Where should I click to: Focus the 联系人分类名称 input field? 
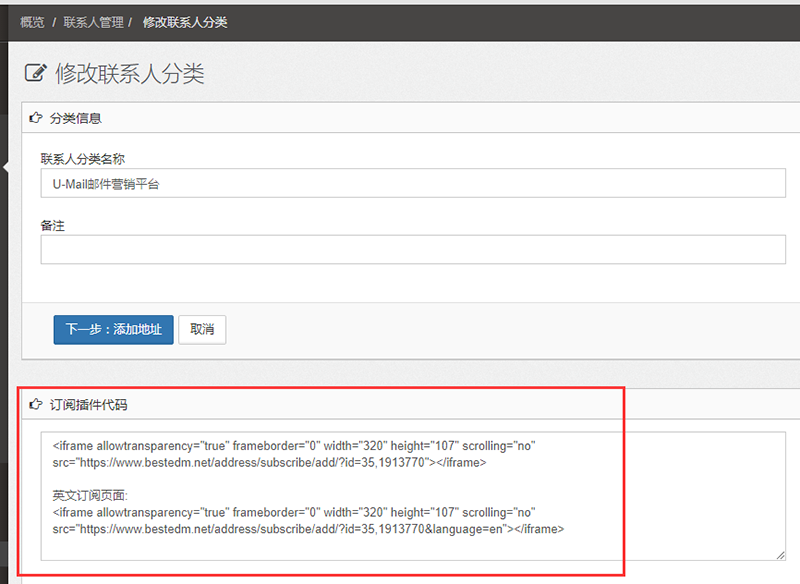pyautogui.click(x=412, y=184)
